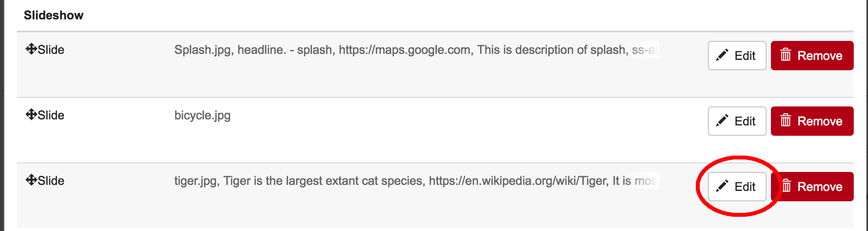
Task: Click the trash can icon for tiger.jpg slide
Action: (786, 186)
